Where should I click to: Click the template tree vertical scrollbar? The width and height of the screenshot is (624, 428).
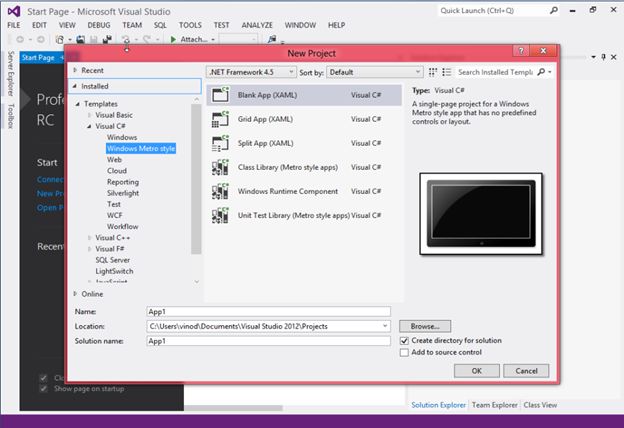coord(196,179)
